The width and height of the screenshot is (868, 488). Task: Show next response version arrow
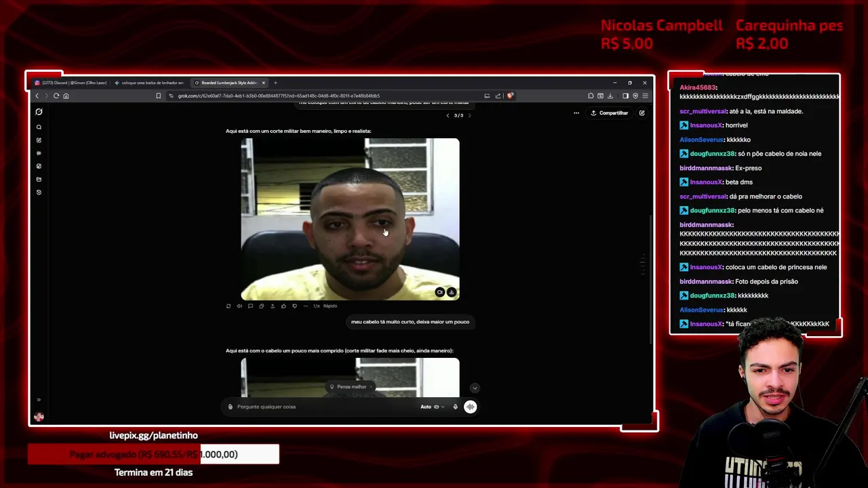coord(469,115)
